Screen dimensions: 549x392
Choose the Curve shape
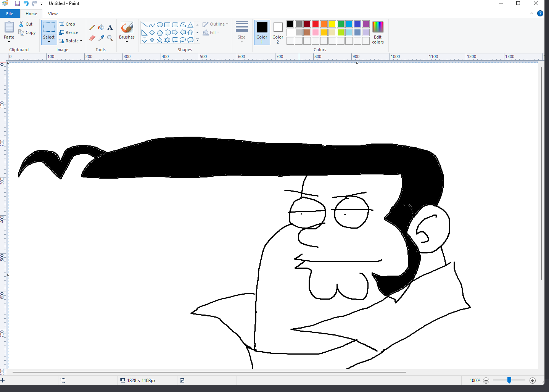152,25
